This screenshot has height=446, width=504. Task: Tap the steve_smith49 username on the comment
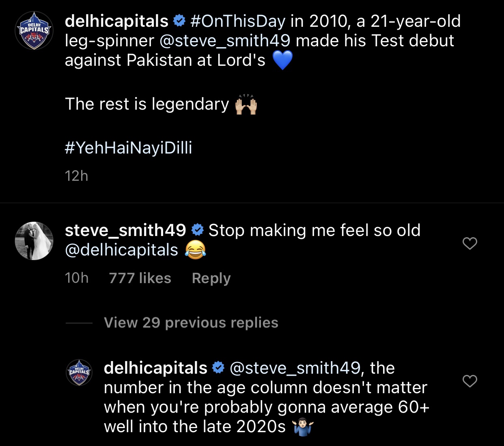125,230
